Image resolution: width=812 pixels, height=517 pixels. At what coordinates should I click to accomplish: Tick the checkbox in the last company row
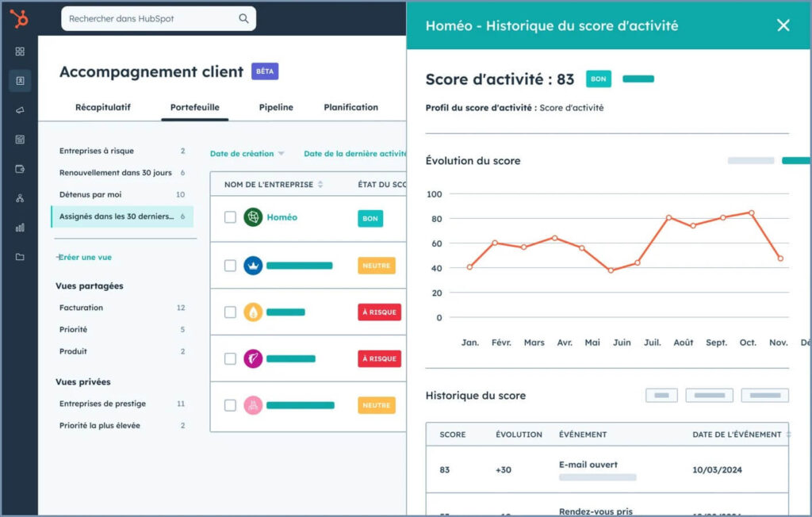[230, 405]
